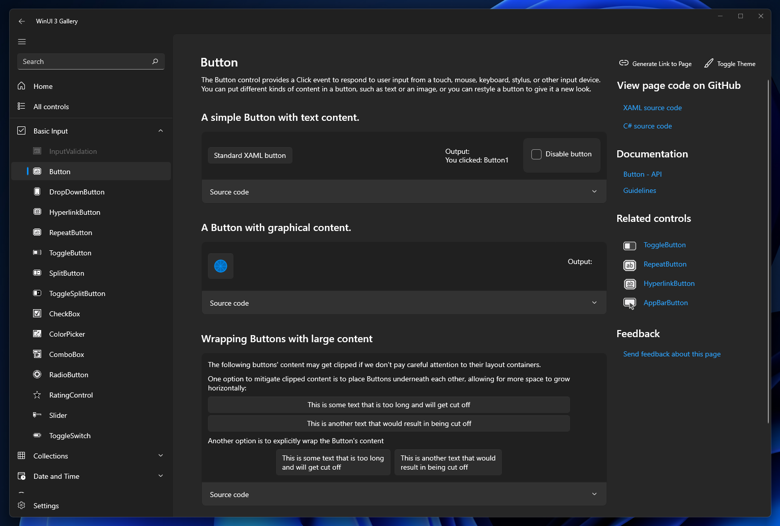Expand the Date and Time chevron

coord(161,476)
